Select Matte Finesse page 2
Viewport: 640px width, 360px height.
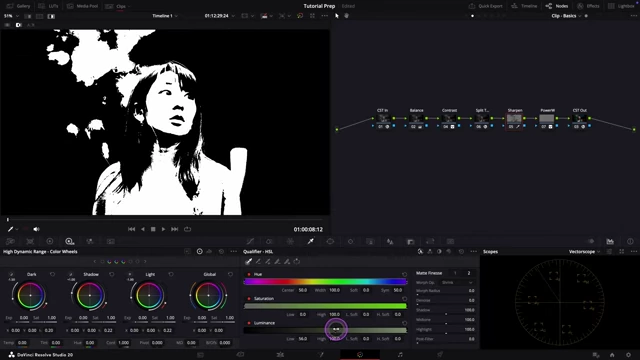[469, 273]
